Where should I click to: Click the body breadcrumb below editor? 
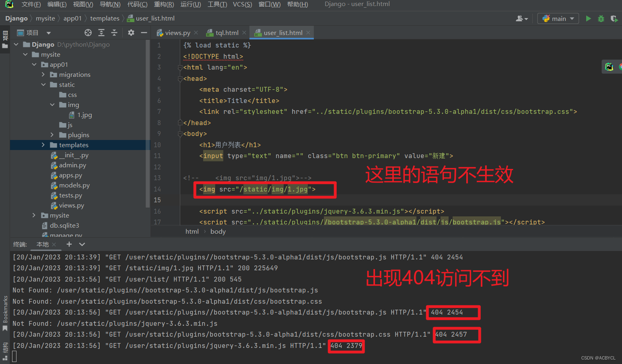(218, 232)
